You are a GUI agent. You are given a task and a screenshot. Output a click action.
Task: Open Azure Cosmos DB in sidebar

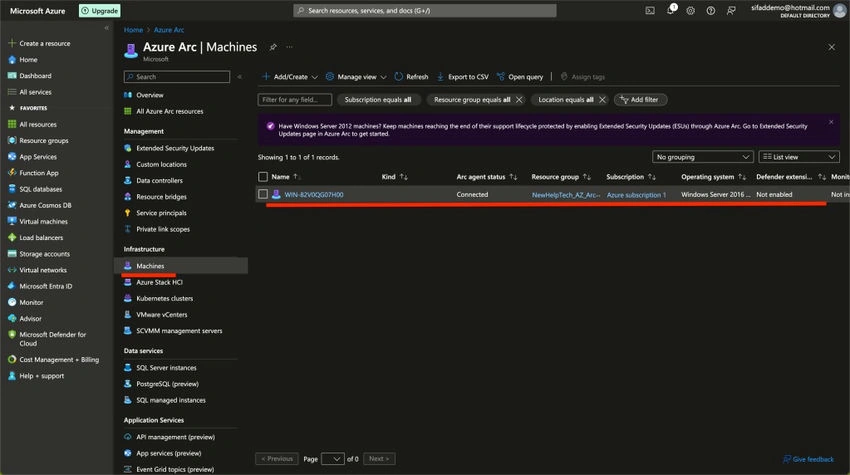tap(45, 205)
